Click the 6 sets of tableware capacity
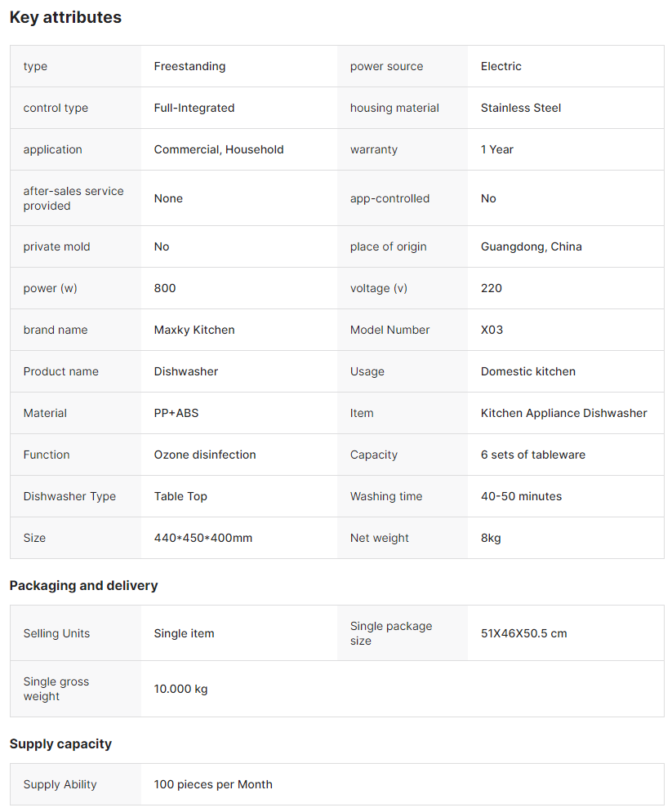672x812 pixels. coord(533,455)
